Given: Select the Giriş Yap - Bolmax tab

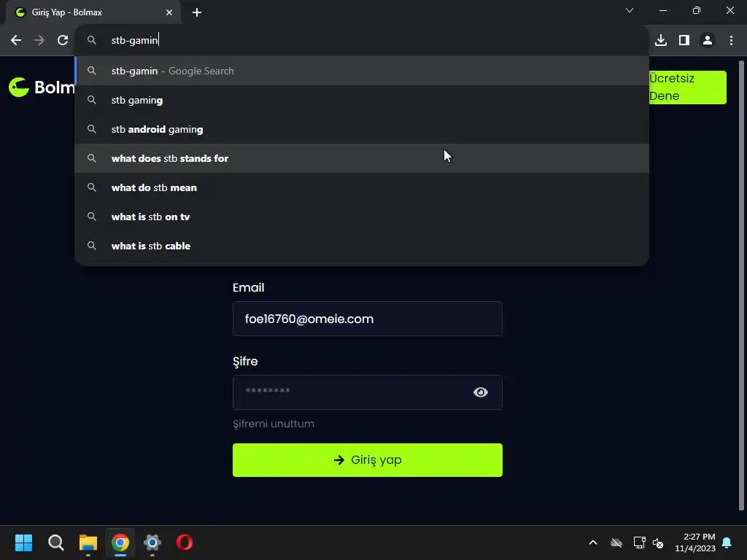Looking at the screenshot, I should point(93,12).
